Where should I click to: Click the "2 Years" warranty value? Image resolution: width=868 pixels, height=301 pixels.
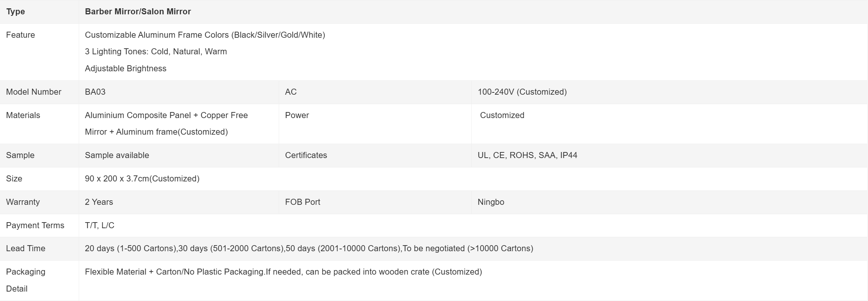[99, 202]
